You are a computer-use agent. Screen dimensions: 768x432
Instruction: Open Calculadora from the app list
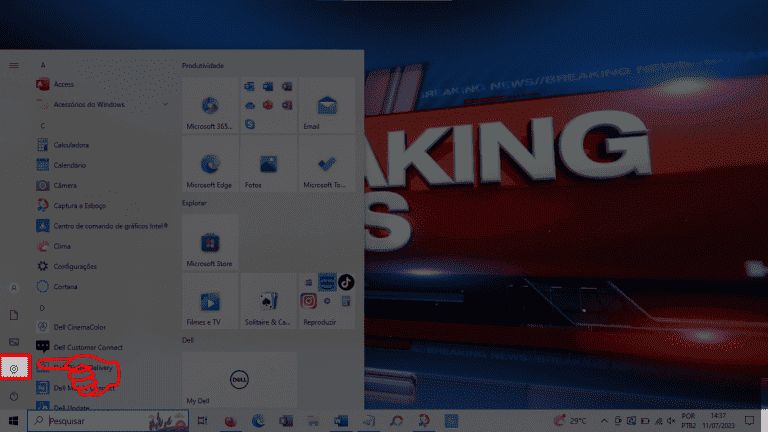[x=71, y=145]
